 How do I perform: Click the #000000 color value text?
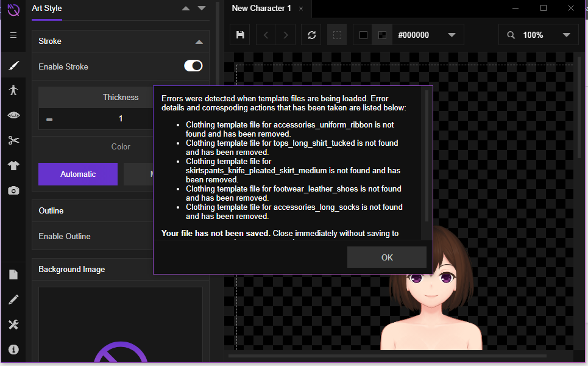413,35
